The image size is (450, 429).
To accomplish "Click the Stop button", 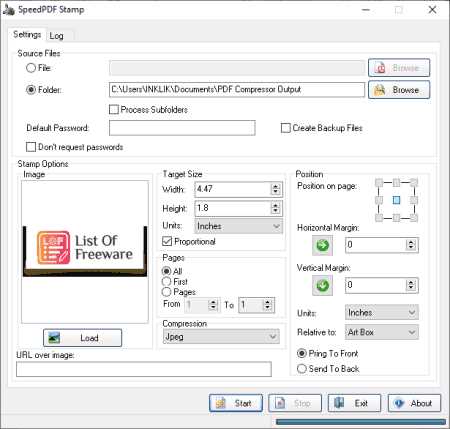I will [295, 403].
